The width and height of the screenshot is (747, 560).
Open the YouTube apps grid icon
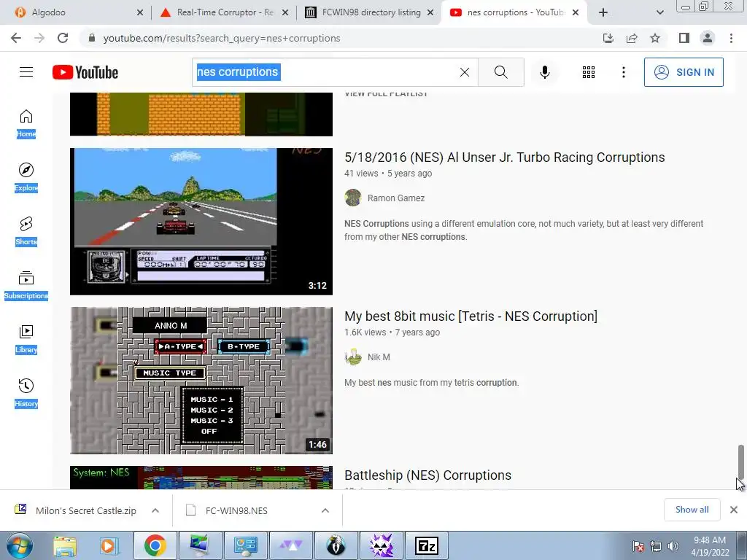[589, 72]
